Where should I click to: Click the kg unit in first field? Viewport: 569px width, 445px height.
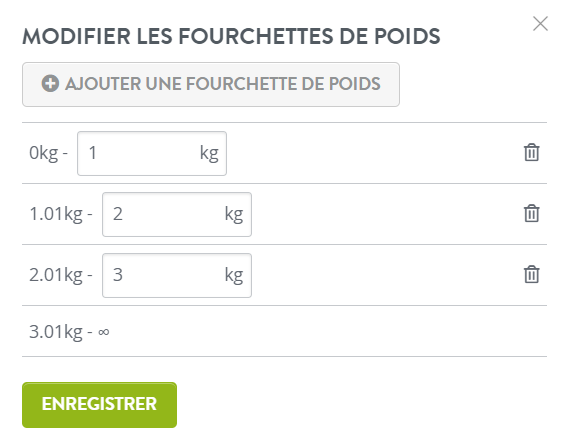(x=209, y=154)
